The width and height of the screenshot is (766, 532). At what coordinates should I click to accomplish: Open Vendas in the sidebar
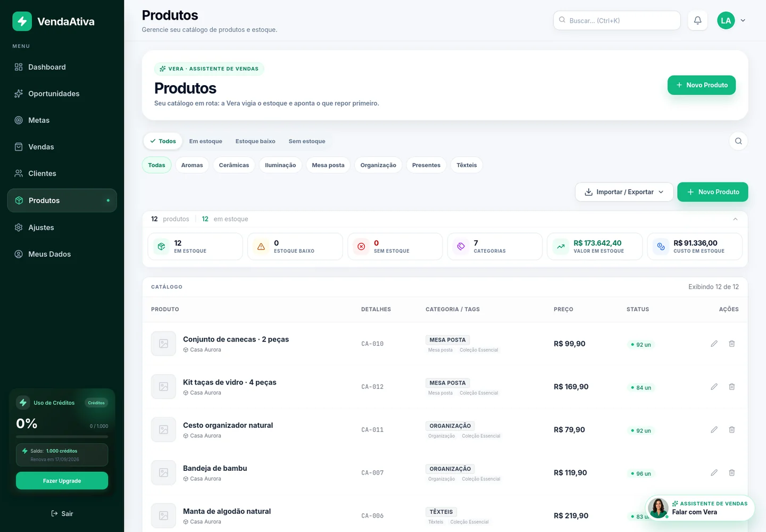coord(62,147)
